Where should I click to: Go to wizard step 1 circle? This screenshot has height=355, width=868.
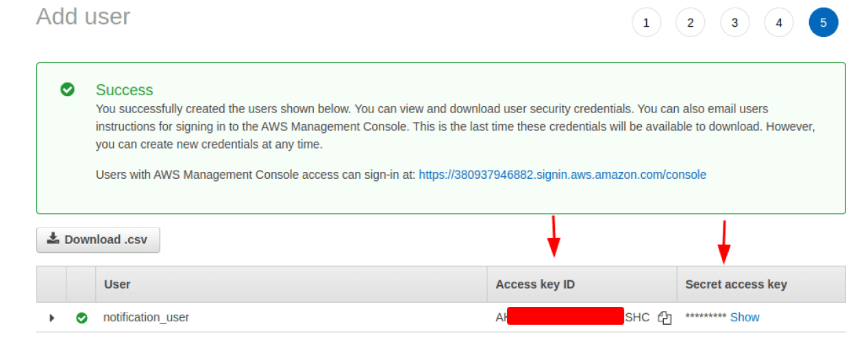pos(646,23)
